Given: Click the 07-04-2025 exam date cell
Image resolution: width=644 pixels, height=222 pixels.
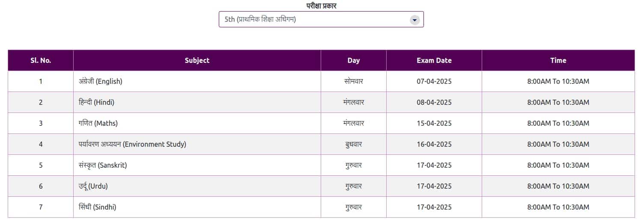Looking at the screenshot, I should (434, 81).
